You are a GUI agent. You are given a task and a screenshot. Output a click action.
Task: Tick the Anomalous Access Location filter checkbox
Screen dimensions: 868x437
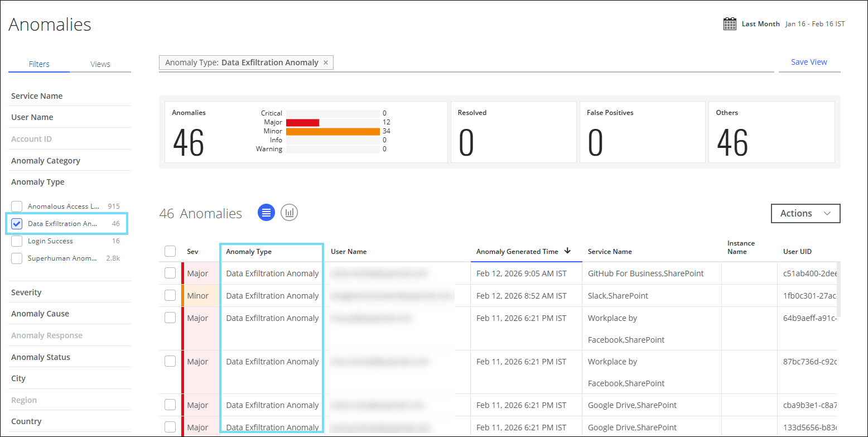(x=17, y=207)
